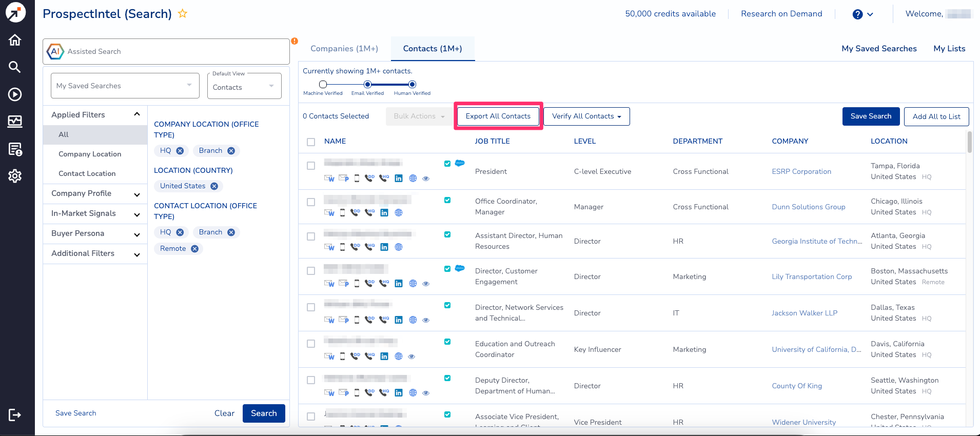Click Add All to List
The image size is (980, 436).
[936, 116]
